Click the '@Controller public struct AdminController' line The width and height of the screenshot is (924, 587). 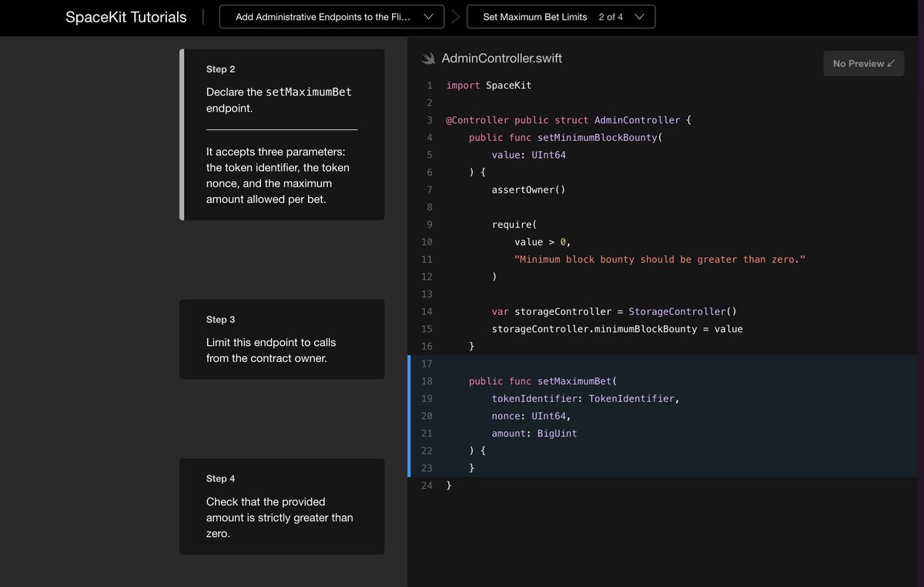coord(569,120)
